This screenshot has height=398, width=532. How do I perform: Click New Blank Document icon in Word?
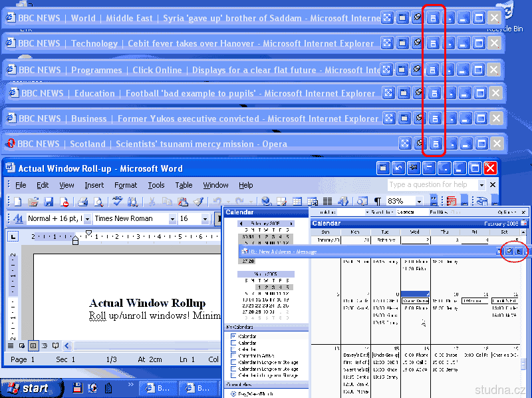(17, 202)
